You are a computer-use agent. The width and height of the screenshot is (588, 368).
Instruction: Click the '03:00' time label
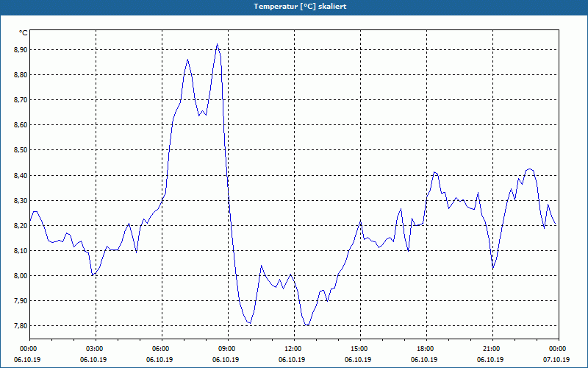96,349
